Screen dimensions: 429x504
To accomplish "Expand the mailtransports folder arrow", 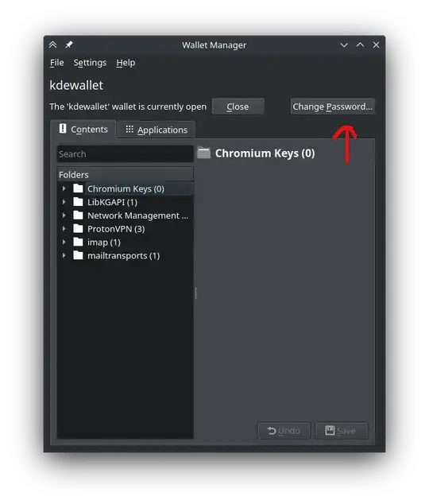I will point(64,256).
